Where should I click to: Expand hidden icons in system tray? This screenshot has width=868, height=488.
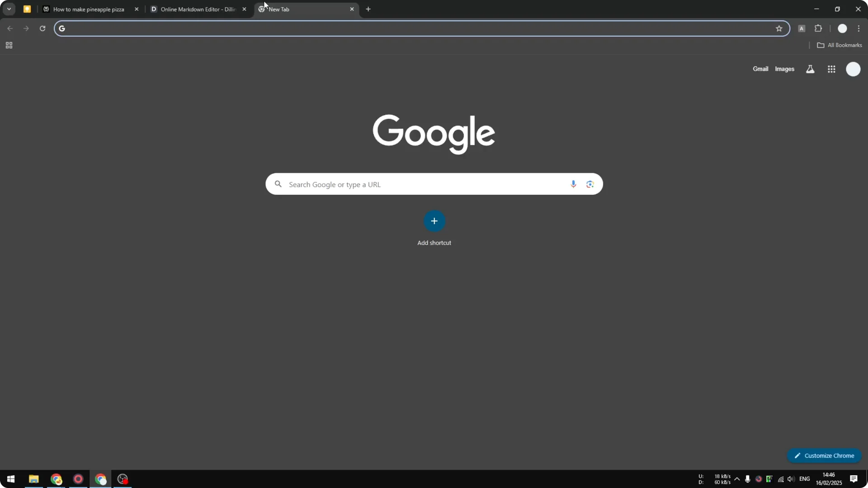(x=737, y=479)
